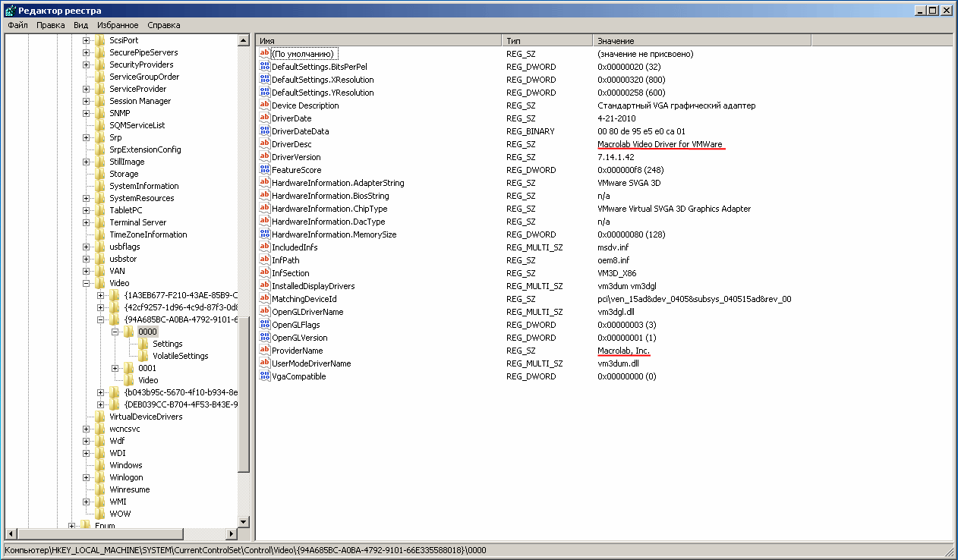Open the Вид menu

[80, 25]
